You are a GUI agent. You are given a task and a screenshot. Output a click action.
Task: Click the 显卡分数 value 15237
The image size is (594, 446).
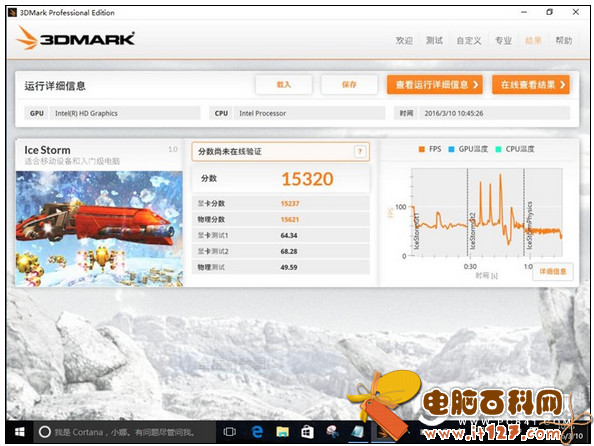pyautogui.click(x=290, y=203)
